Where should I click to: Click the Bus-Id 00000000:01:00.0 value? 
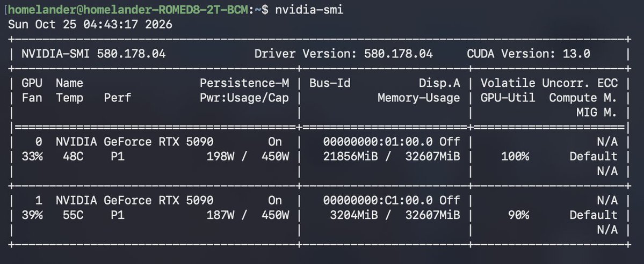click(x=378, y=142)
